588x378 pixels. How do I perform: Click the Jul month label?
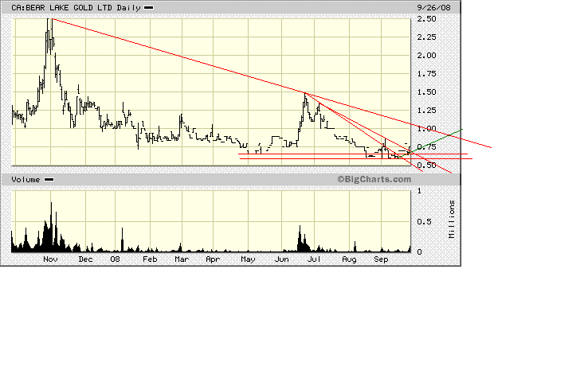pyautogui.click(x=314, y=259)
